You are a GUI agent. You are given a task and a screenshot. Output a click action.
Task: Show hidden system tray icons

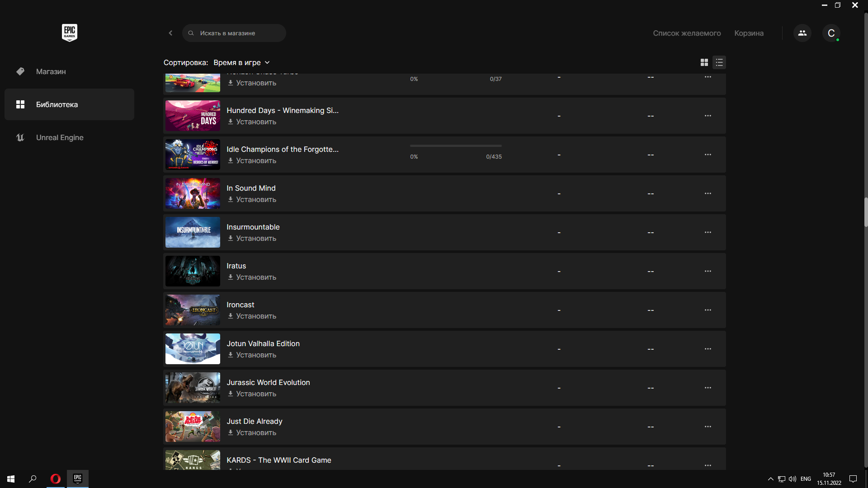tap(771, 479)
